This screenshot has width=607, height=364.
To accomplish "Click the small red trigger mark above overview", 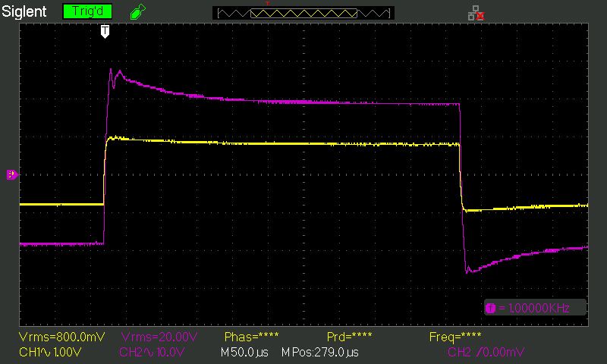I will (x=267, y=4).
